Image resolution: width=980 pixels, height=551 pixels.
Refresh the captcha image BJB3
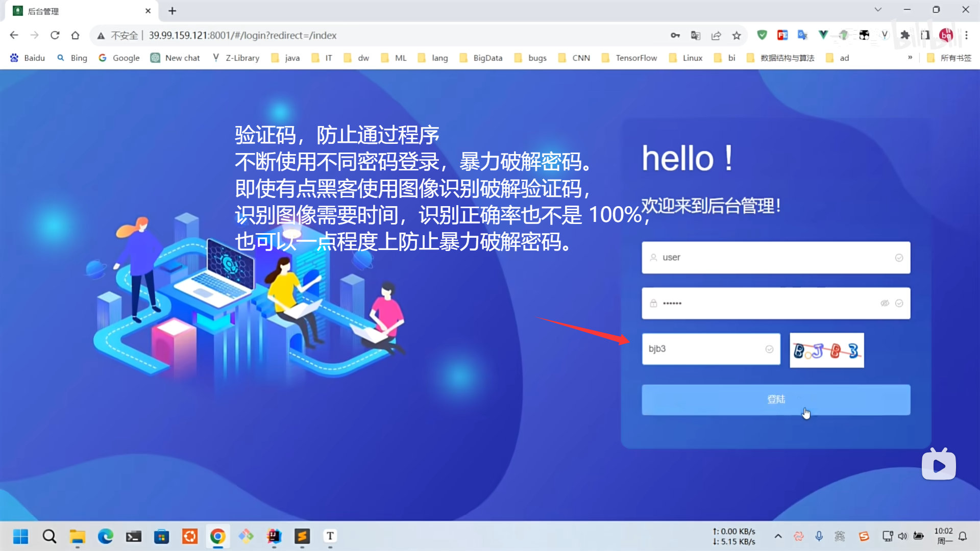coord(827,350)
